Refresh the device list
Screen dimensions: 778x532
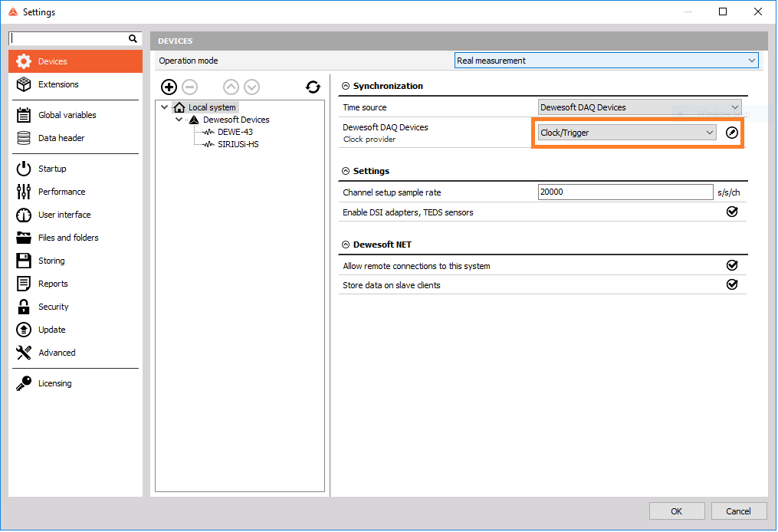coord(313,87)
